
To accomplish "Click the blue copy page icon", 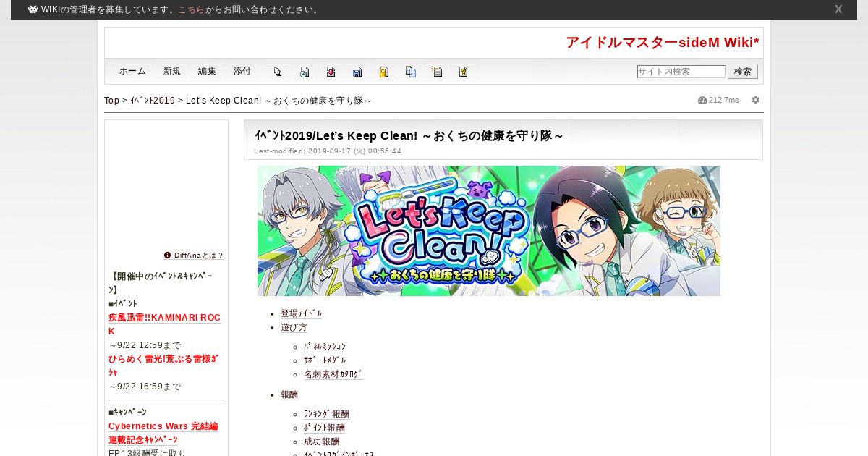I will coord(411,72).
